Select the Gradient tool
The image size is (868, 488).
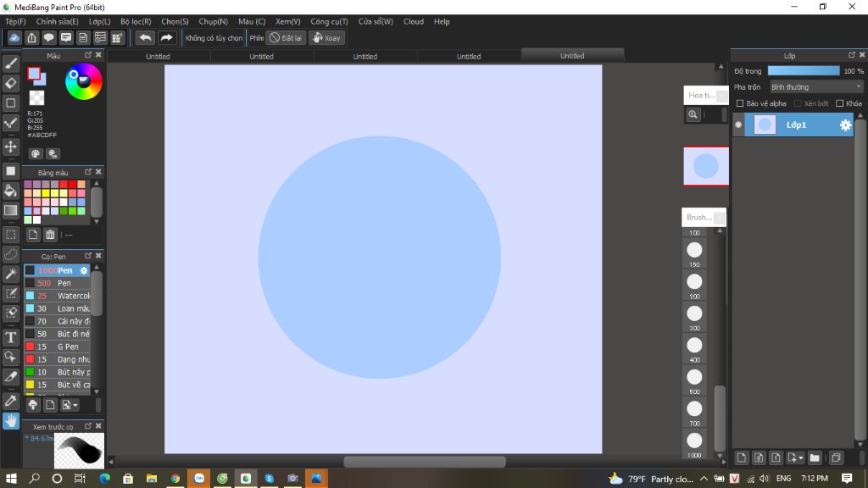pyautogui.click(x=10, y=211)
